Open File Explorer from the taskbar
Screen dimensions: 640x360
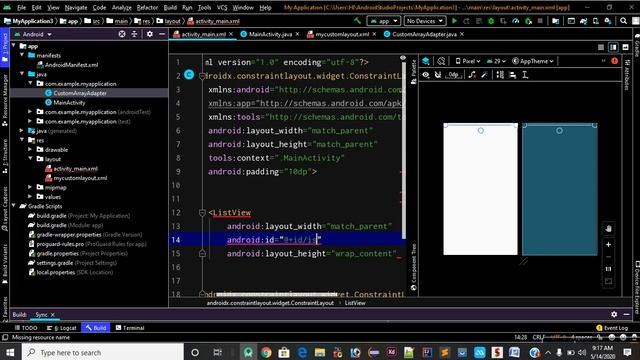click(x=320, y=352)
